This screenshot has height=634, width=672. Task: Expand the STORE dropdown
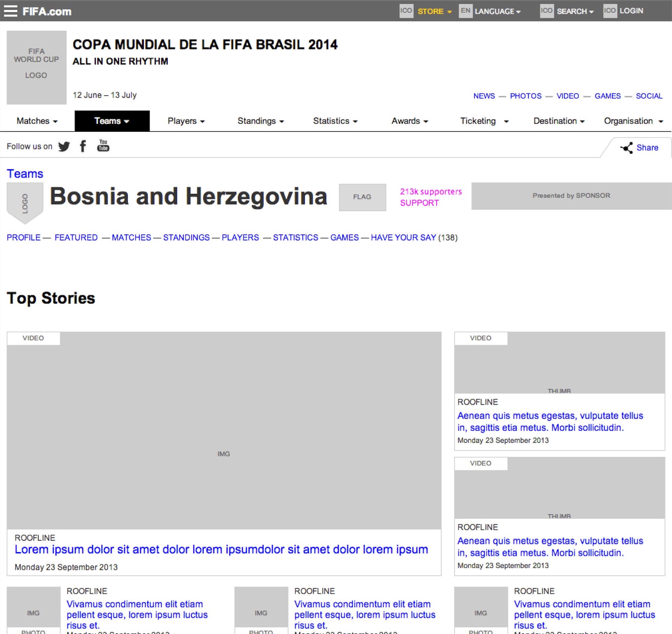pos(434,11)
